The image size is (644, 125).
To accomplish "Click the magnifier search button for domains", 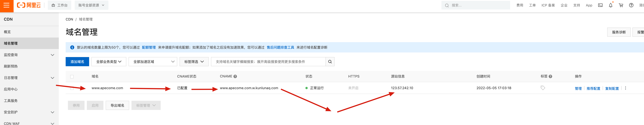I will pos(330,62).
